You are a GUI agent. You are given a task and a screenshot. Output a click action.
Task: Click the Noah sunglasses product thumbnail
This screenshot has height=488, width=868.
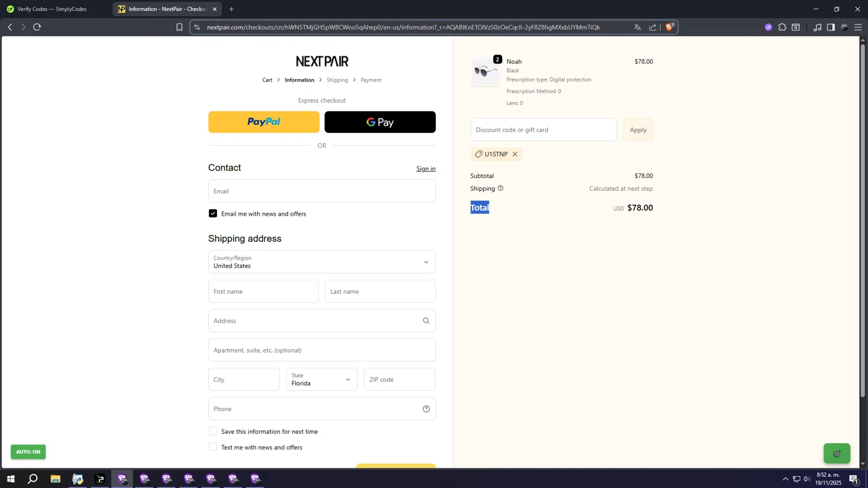click(x=485, y=72)
